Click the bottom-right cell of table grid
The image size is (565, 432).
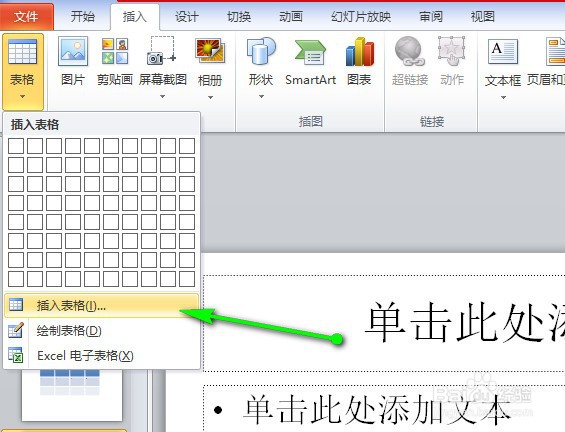click(x=187, y=279)
